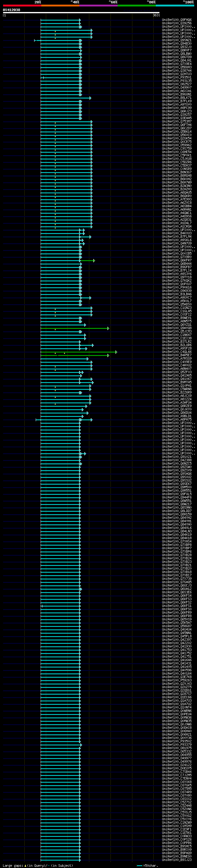Image resolution: width=197 pixels, height=868 pixels.
Task: Click hit label UniRef100_B4KXU3
Action: 177,233
